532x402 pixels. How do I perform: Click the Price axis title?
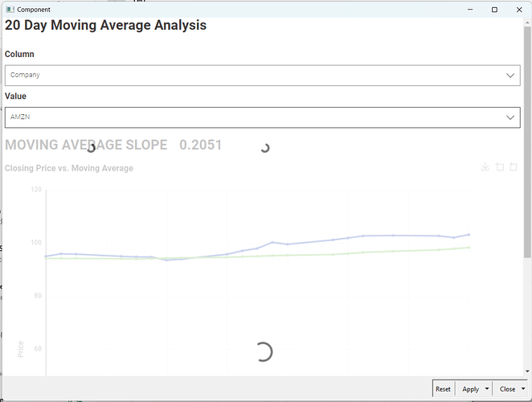coord(20,349)
